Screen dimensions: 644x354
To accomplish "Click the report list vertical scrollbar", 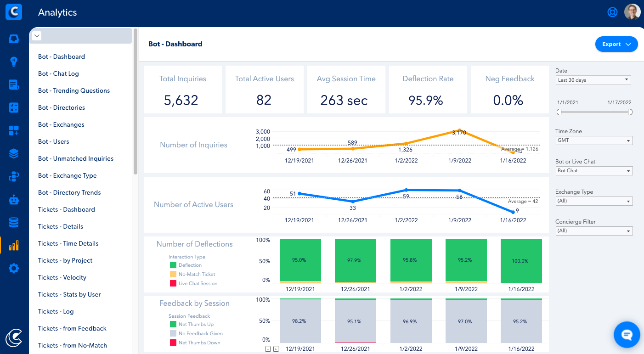I will tap(136, 101).
